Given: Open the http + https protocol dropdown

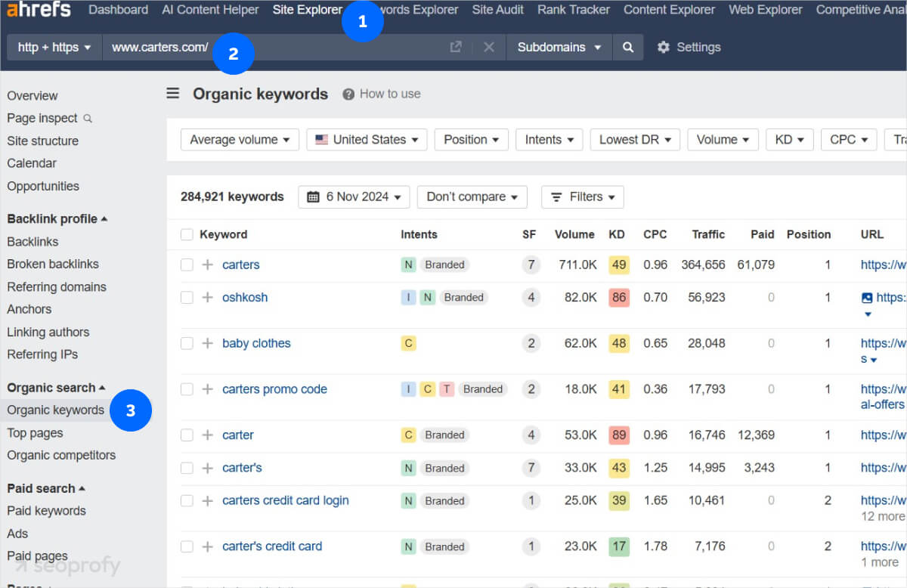Looking at the screenshot, I should tap(54, 47).
